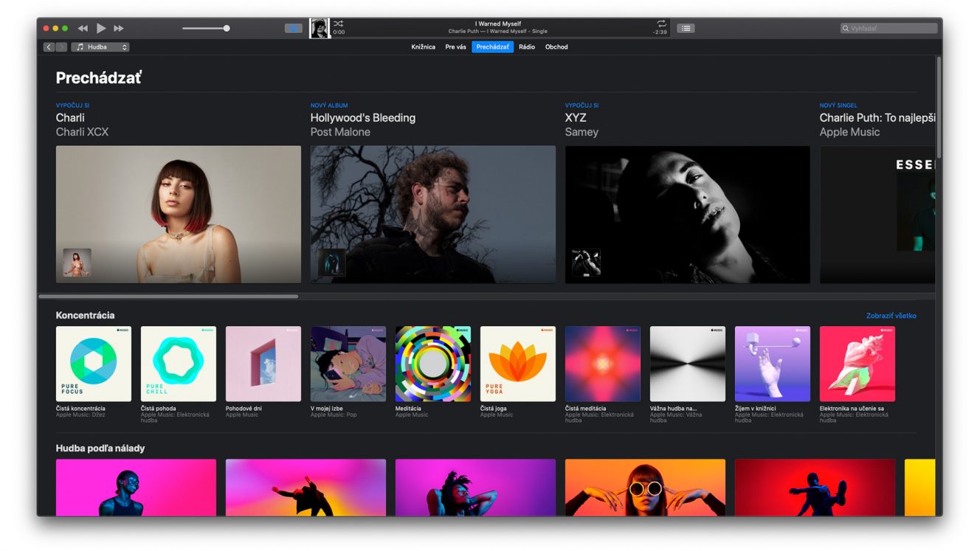The image size is (980, 551).
Task: Open the Vážna hudba na... playlist cover
Action: click(688, 364)
